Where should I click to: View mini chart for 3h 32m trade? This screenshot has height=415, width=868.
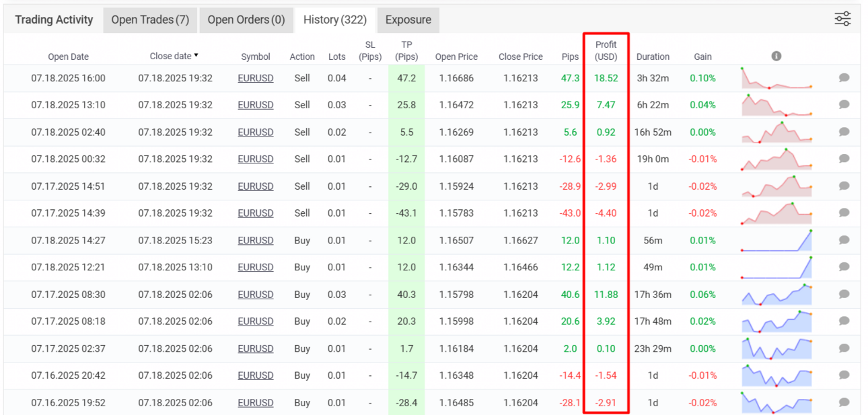point(776,78)
